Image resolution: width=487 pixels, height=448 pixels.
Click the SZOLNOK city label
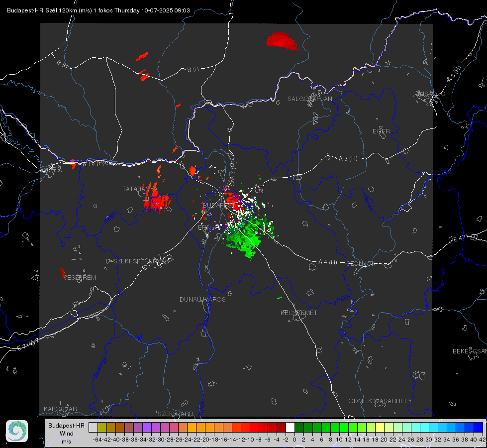[362, 264]
